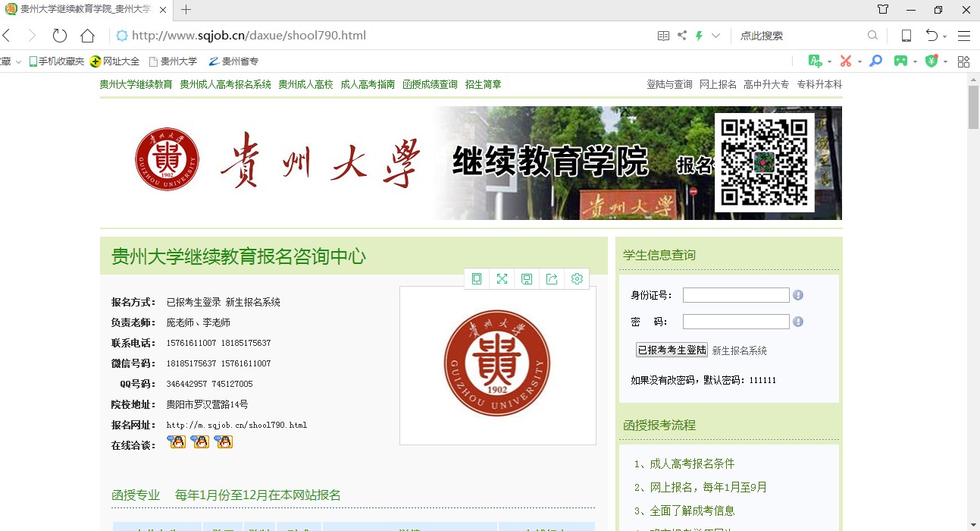Click 网上报名 link at top right
Image resolution: width=980 pixels, height=531 pixels.
coord(718,84)
